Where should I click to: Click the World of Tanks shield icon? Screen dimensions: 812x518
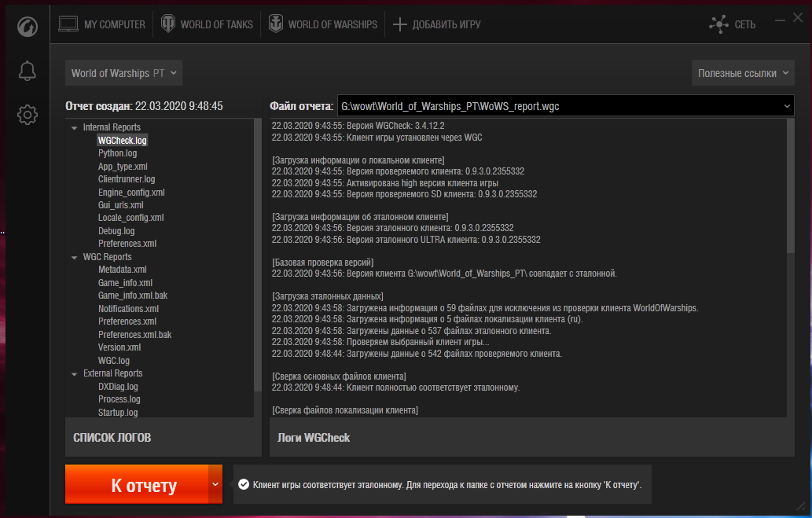coord(168,24)
